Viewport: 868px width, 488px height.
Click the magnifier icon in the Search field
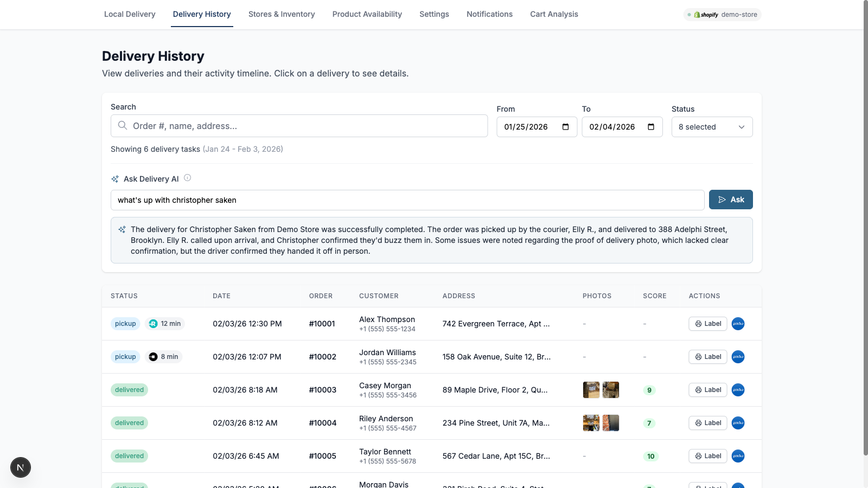pos(123,125)
